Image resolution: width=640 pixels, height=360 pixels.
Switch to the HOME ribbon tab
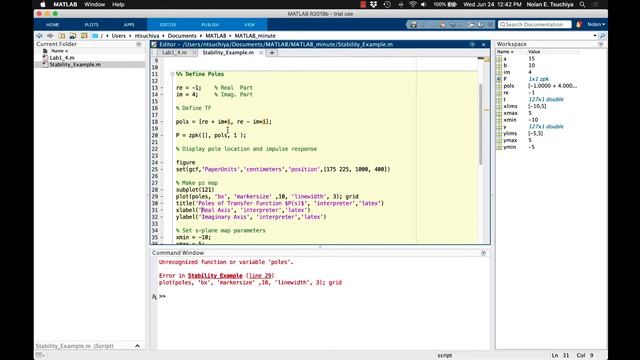[52, 24]
